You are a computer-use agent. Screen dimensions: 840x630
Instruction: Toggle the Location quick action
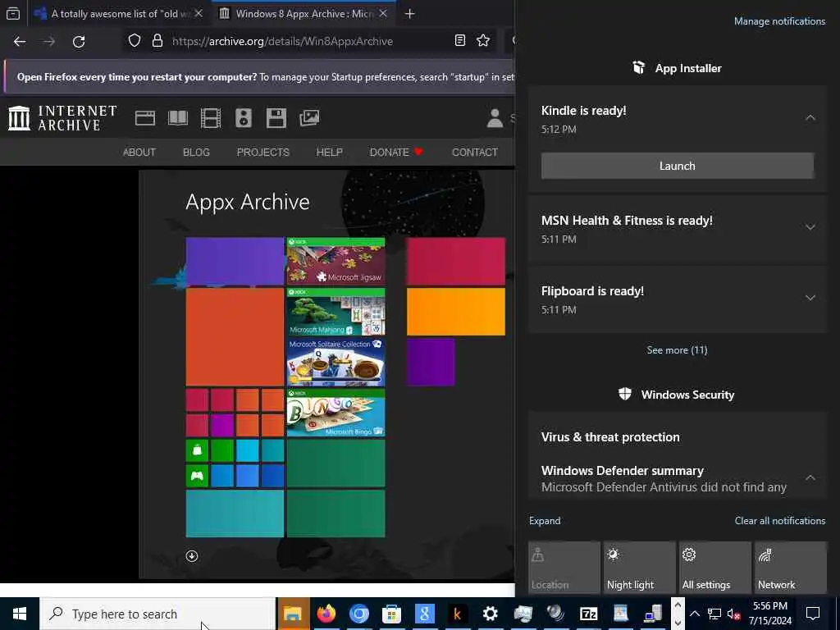[x=564, y=568]
